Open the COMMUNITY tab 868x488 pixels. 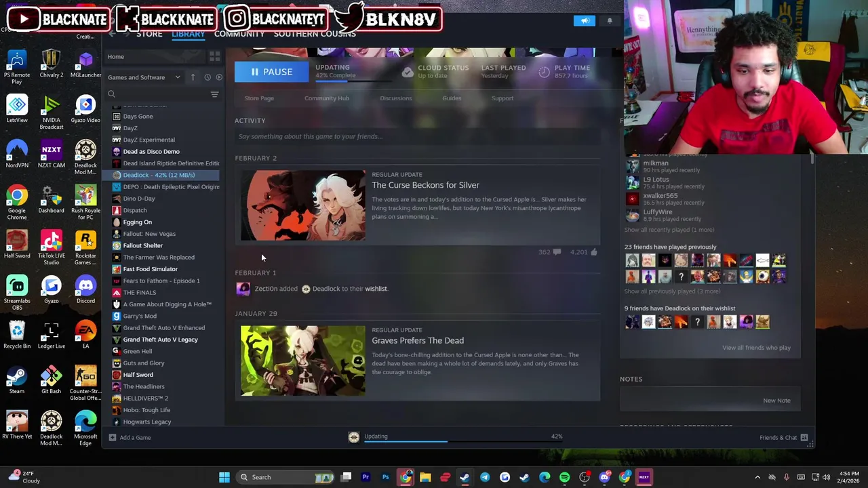tap(239, 34)
